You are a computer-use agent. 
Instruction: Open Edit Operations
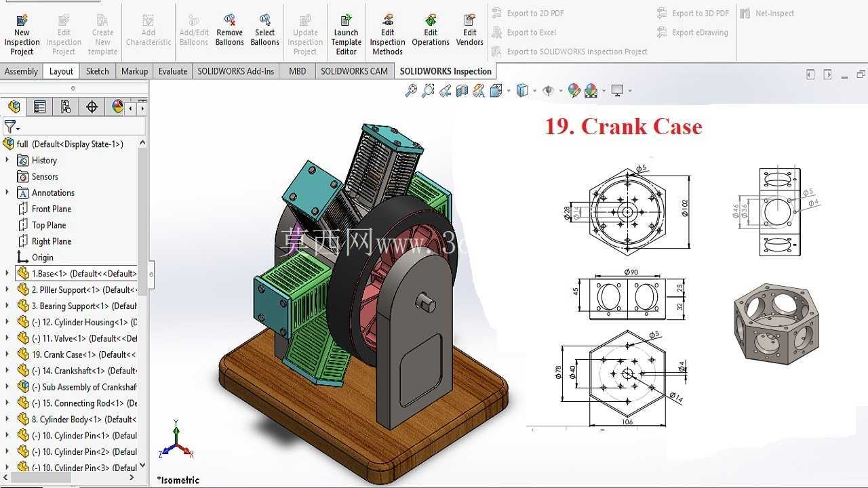pyautogui.click(x=431, y=30)
